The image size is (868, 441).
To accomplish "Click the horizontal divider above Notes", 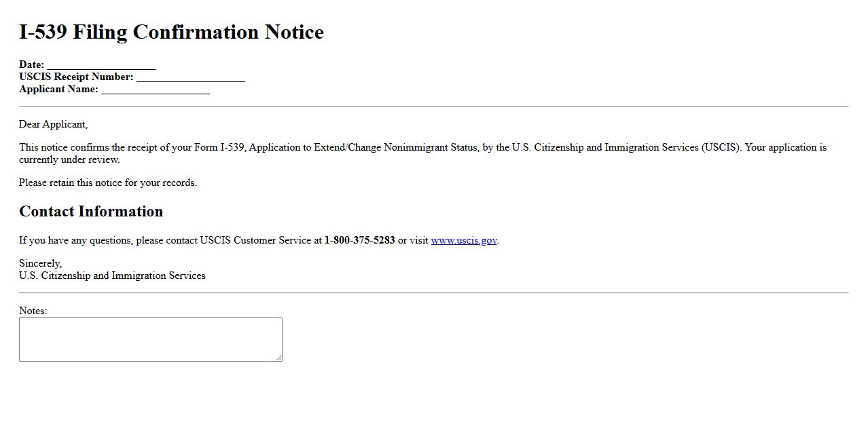I will (x=433, y=293).
